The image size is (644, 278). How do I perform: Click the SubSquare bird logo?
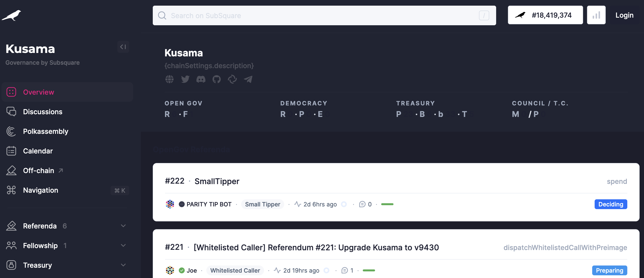coord(11,15)
